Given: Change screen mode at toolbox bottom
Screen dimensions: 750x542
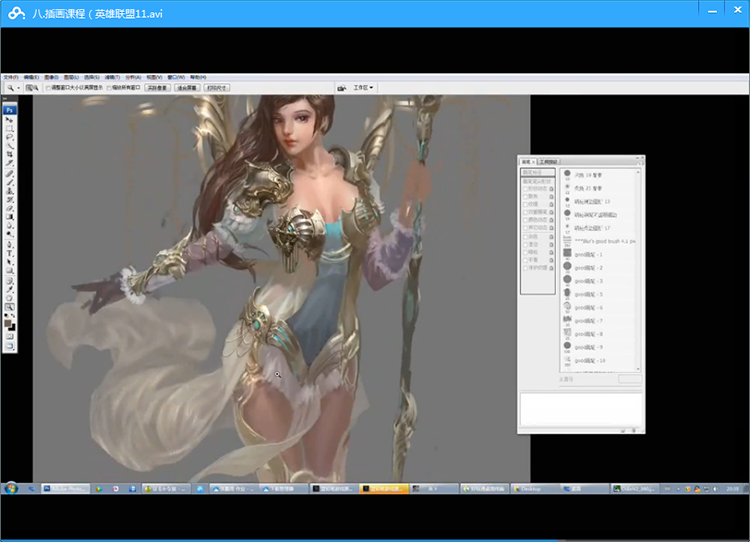Looking at the screenshot, I should point(10,345).
